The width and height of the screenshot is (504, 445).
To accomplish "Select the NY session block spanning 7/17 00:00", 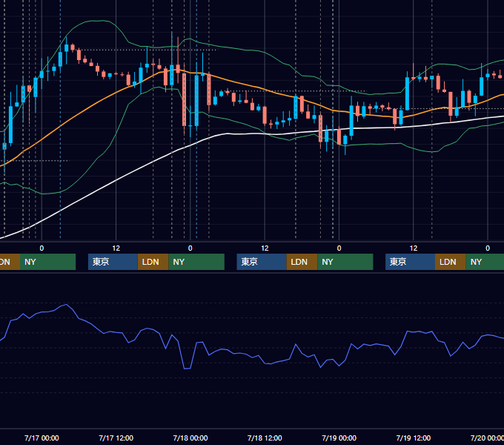I will click(48, 262).
